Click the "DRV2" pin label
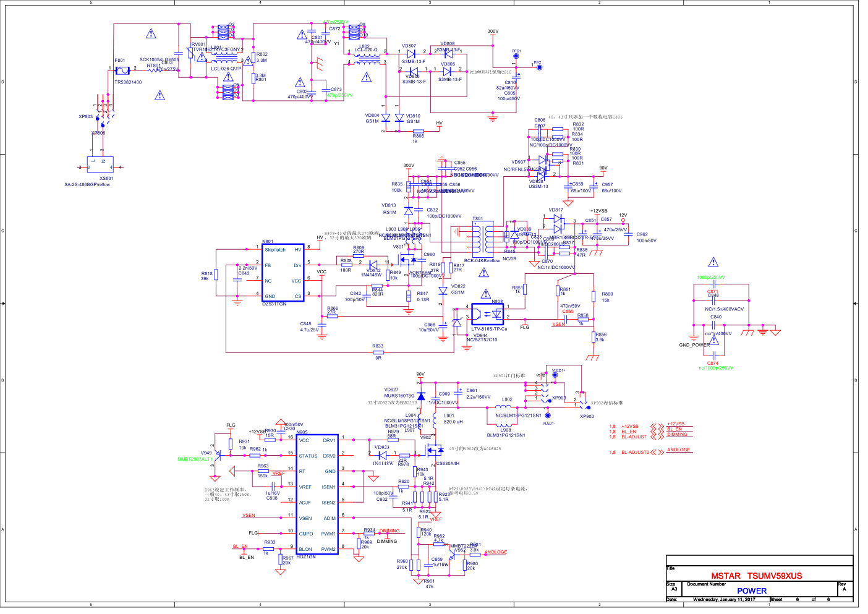Screen dimensions: 868x614 (329, 456)
